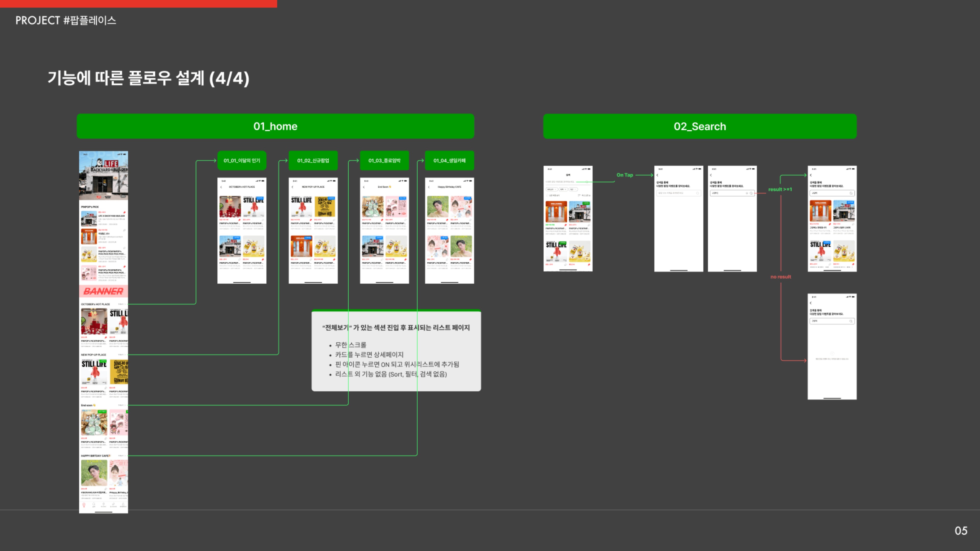Click the 'result >=1' flow label
The image size is (980, 551).
point(780,189)
